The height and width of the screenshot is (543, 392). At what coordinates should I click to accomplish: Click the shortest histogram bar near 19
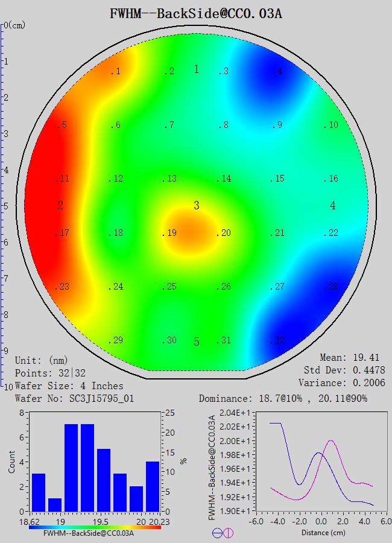pyautogui.click(x=55, y=504)
